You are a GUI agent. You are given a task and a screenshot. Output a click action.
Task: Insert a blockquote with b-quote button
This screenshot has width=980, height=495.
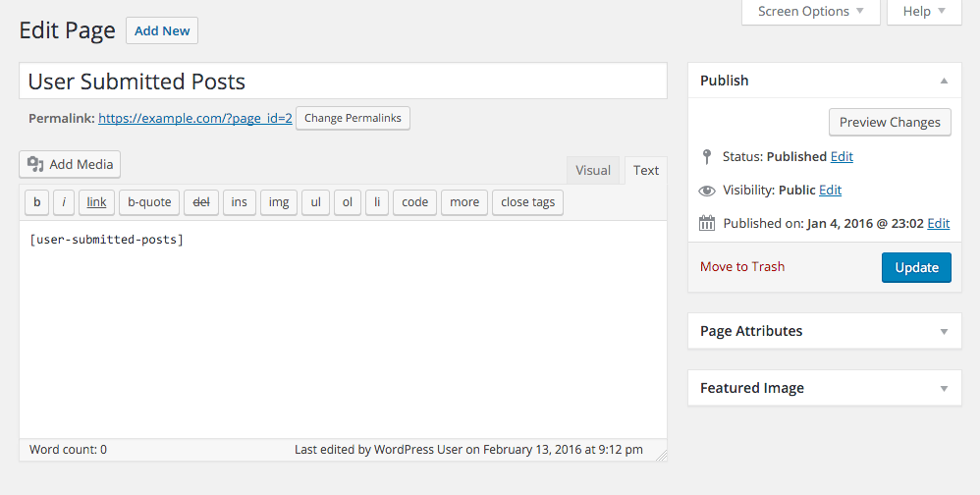pyautogui.click(x=150, y=202)
